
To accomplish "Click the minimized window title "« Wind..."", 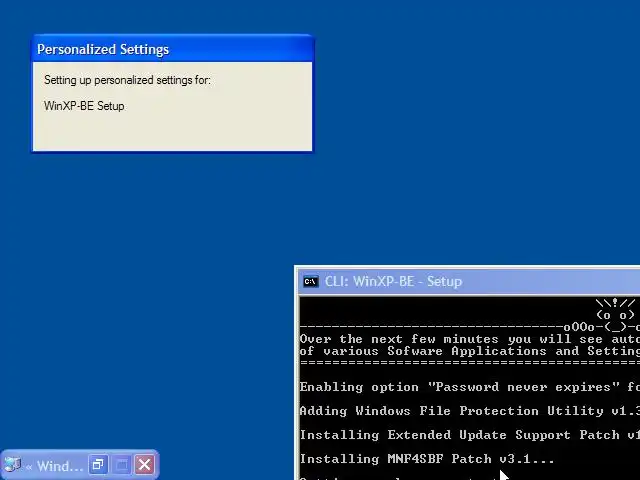I will coord(54,466).
